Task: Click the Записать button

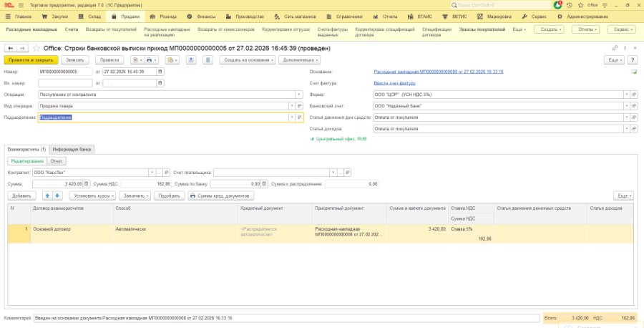Action: (x=75, y=60)
